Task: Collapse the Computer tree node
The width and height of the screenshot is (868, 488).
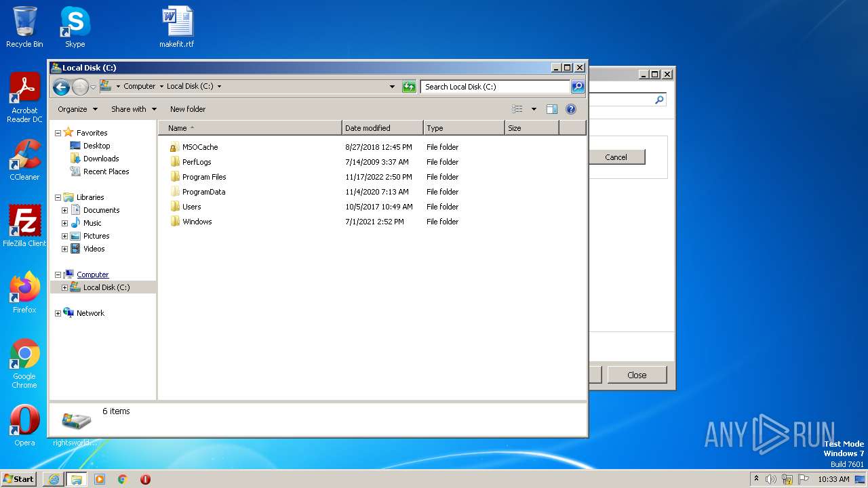Action: pos(58,274)
